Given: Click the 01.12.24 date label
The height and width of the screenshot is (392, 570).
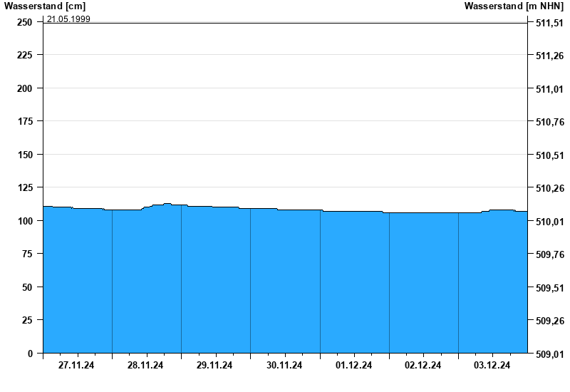Looking at the screenshot, I should (x=353, y=366).
